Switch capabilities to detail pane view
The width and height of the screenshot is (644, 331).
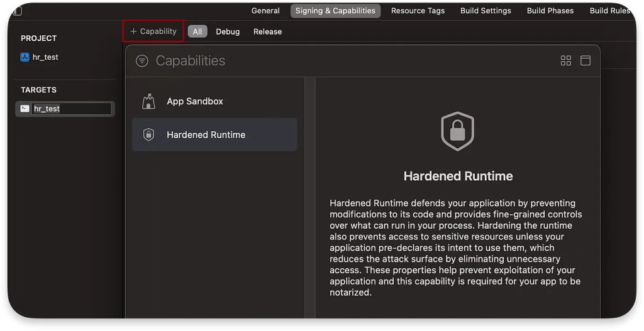coord(586,61)
